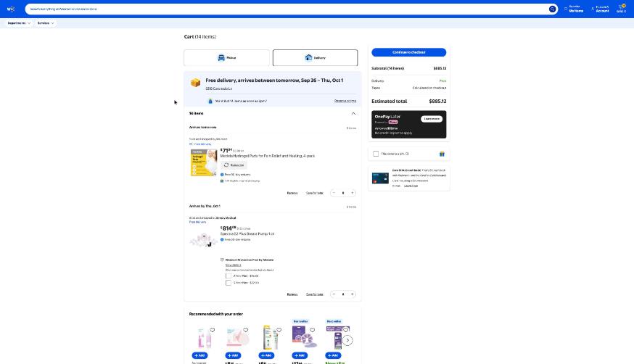This screenshot has height=364, width=634.
Task: Click the heart on second recommended product
Action: 245,330
